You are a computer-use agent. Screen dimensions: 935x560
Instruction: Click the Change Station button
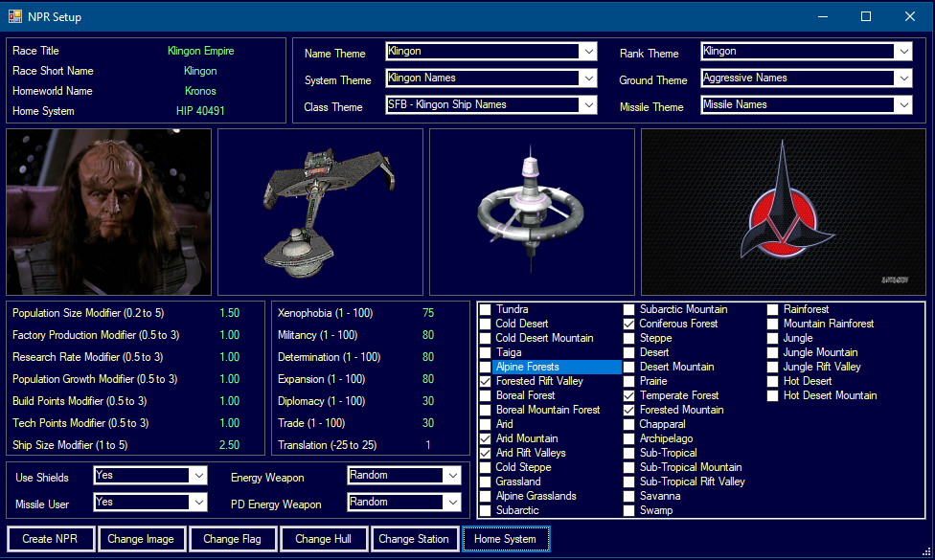pos(415,539)
